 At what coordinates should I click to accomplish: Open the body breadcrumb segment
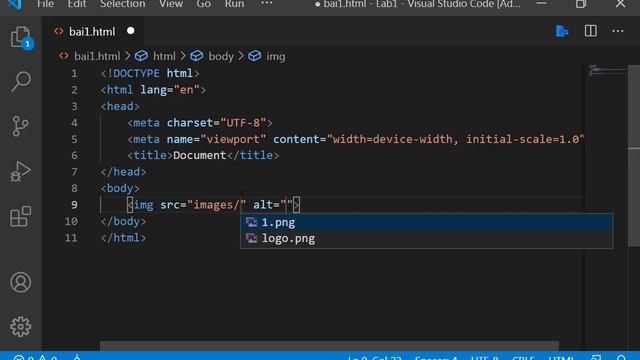pos(221,56)
